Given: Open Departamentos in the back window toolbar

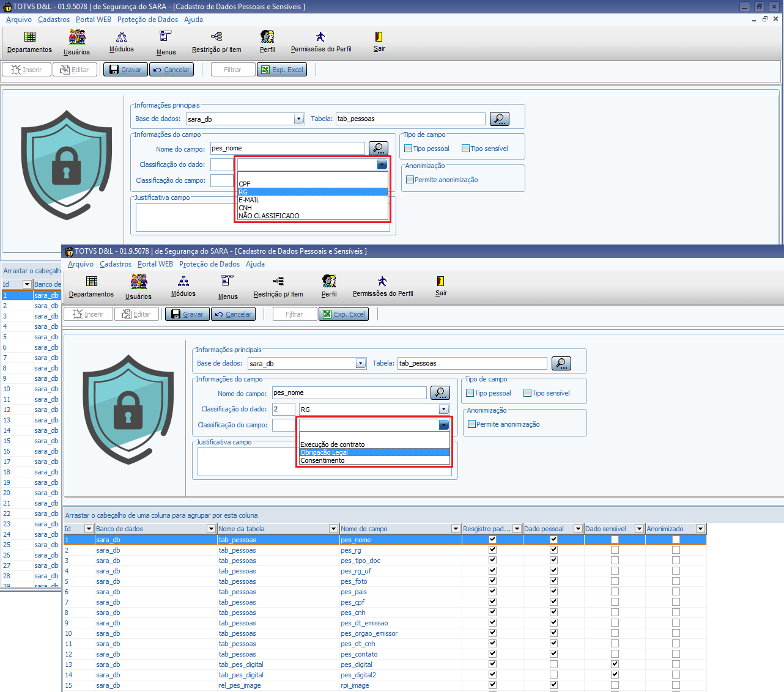Looking at the screenshot, I should (29, 42).
